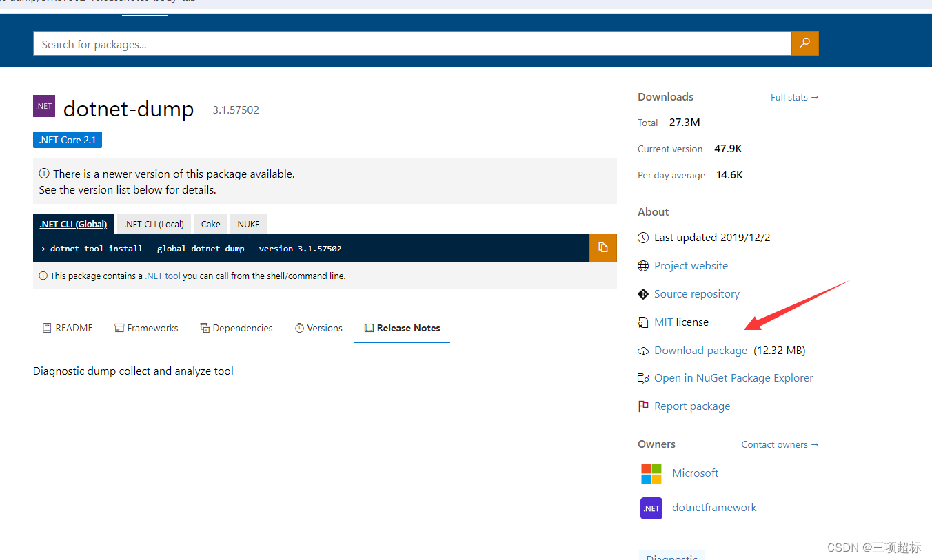Open the Contact owners link
The width and height of the screenshot is (932, 560).
click(x=780, y=444)
